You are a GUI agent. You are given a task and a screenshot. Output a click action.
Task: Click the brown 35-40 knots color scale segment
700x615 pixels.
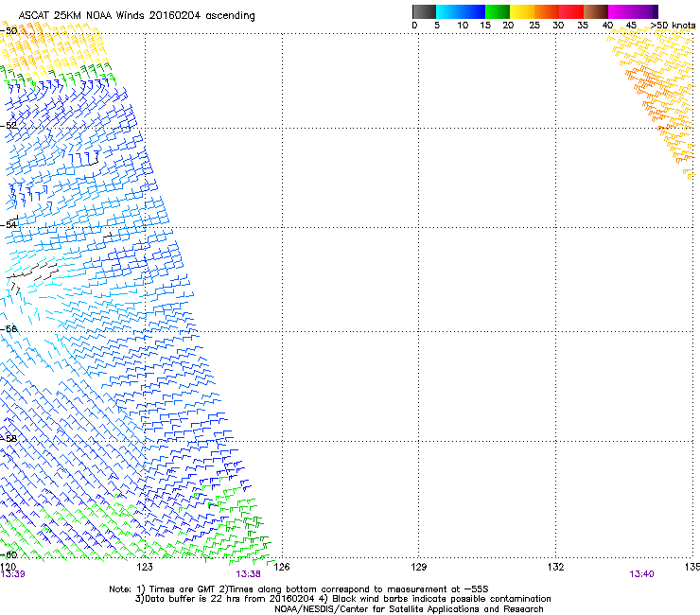(x=596, y=11)
